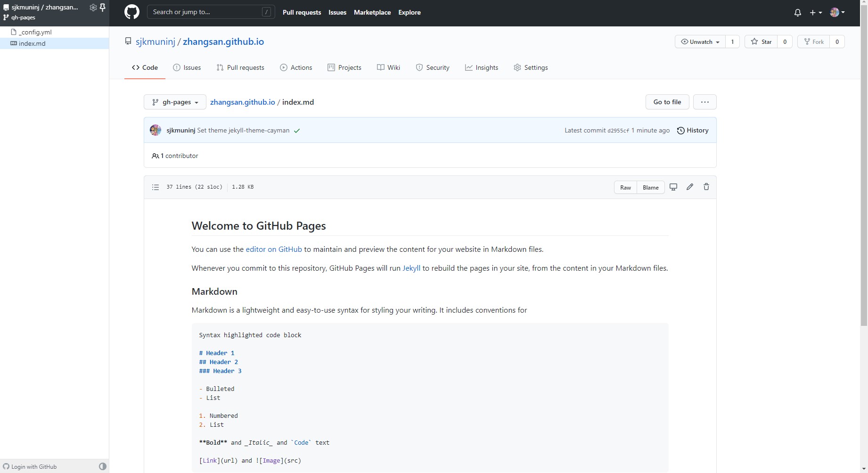Open the zhangsan.github.io repository title link

click(223, 41)
